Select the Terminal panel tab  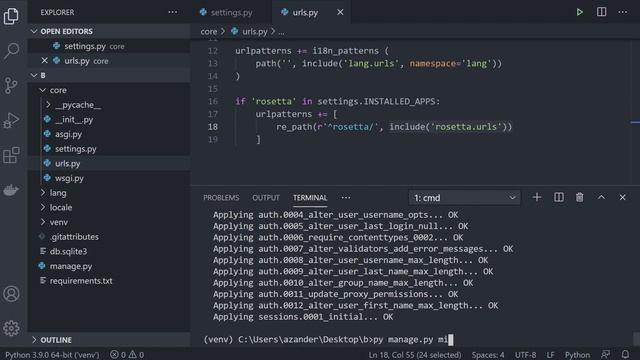tap(310, 198)
